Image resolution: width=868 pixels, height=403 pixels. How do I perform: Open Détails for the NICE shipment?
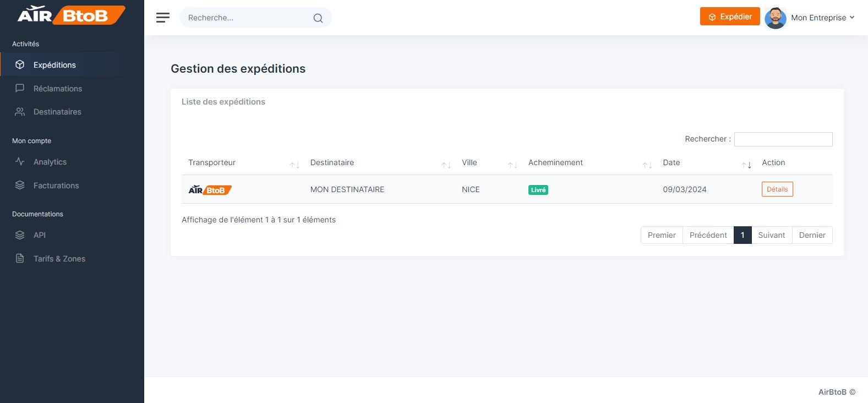(x=777, y=189)
